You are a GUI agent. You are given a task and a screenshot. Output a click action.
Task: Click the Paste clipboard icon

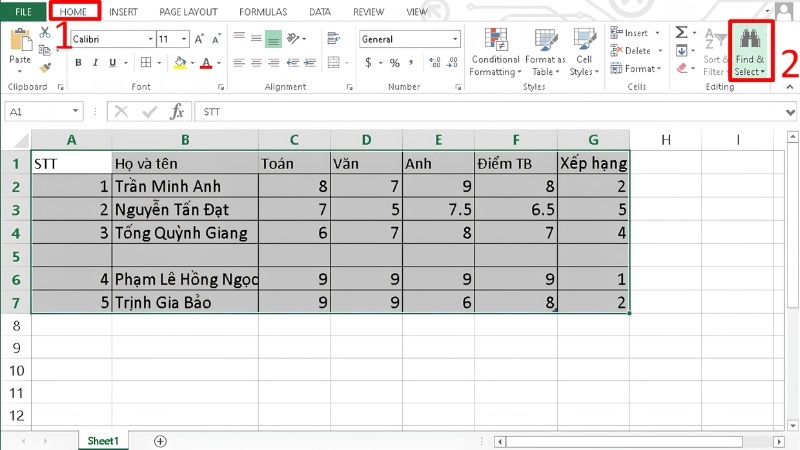coord(21,40)
